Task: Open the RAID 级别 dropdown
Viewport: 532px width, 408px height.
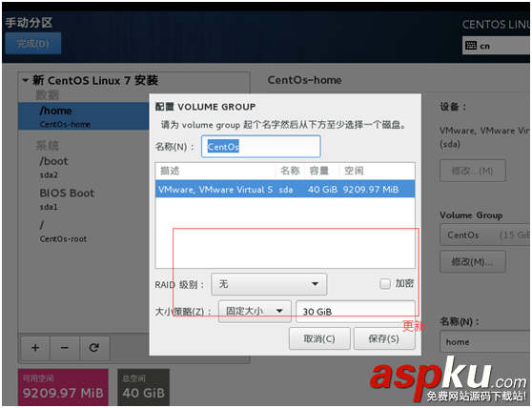Action: coord(269,284)
